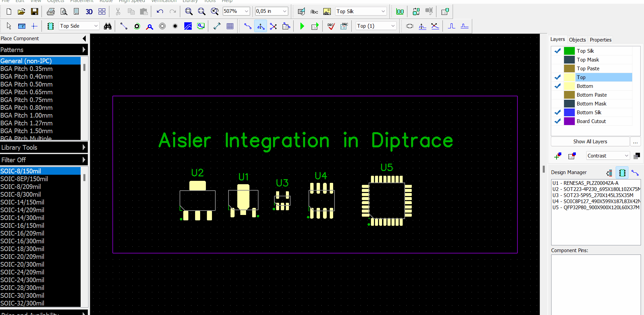Toggle visibility of Top Mask layer
Screen dimensions: 644x315
pos(558,59)
